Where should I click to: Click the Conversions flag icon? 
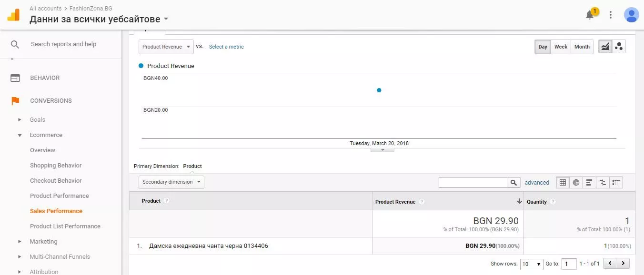(15, 101)
